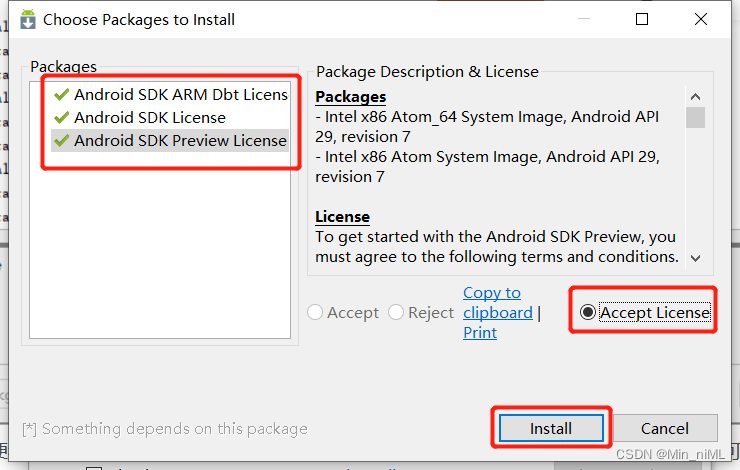The image size is (740, 470).
Task: Close the Choose Packages to Install dialog
Action: pos(701,19)
